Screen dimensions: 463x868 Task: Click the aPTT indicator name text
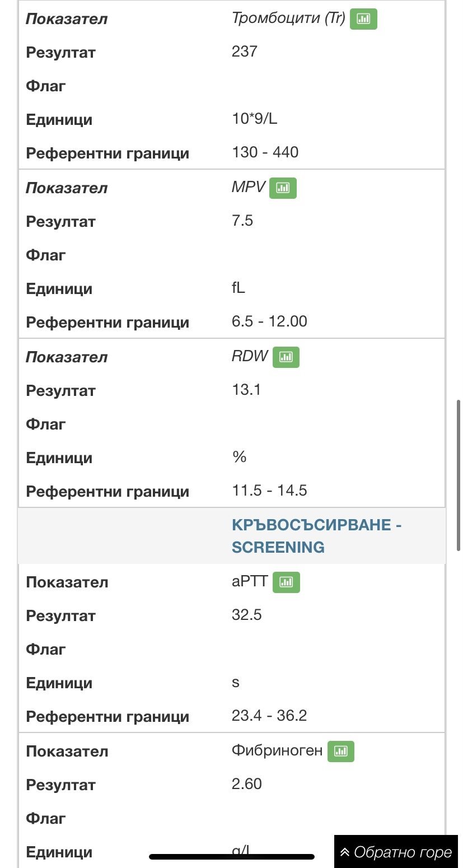tap(250, 582)
